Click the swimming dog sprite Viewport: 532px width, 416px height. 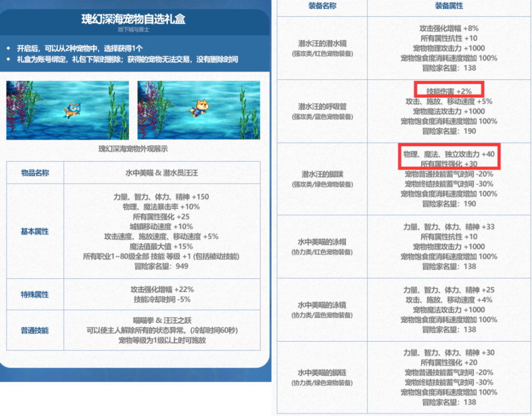click(x=201, y=108)
